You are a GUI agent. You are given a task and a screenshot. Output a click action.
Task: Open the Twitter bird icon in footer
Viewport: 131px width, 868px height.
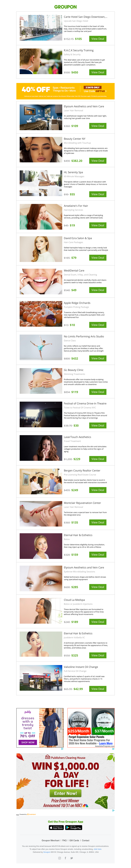point(72,858)
